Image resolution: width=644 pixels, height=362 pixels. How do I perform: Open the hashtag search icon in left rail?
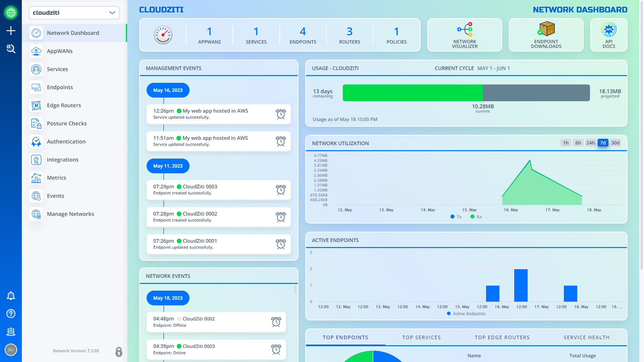(11, 49)
